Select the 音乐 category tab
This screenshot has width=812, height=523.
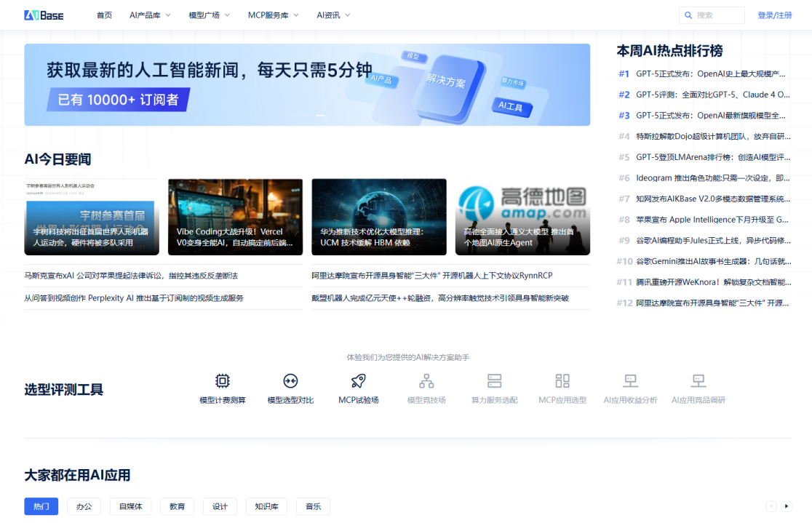pyautogui.click(x=314, y=506)
